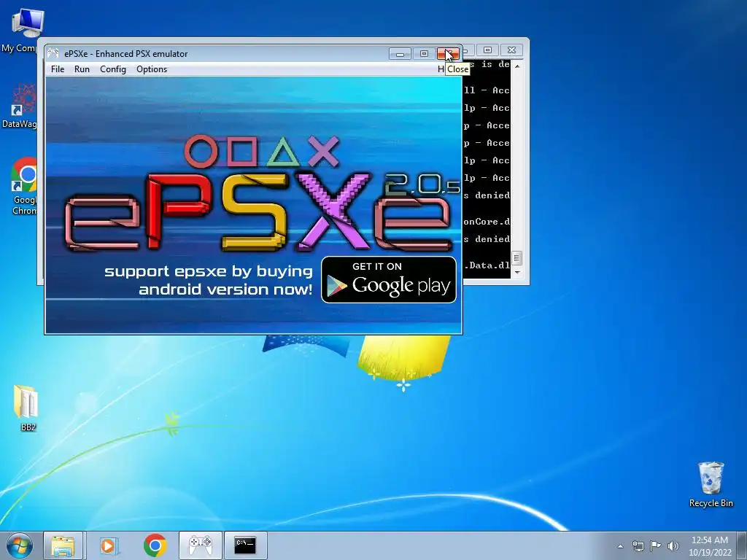Select the BB2 folder on desktop
The image size is (747, 560).
click(27, 408)
